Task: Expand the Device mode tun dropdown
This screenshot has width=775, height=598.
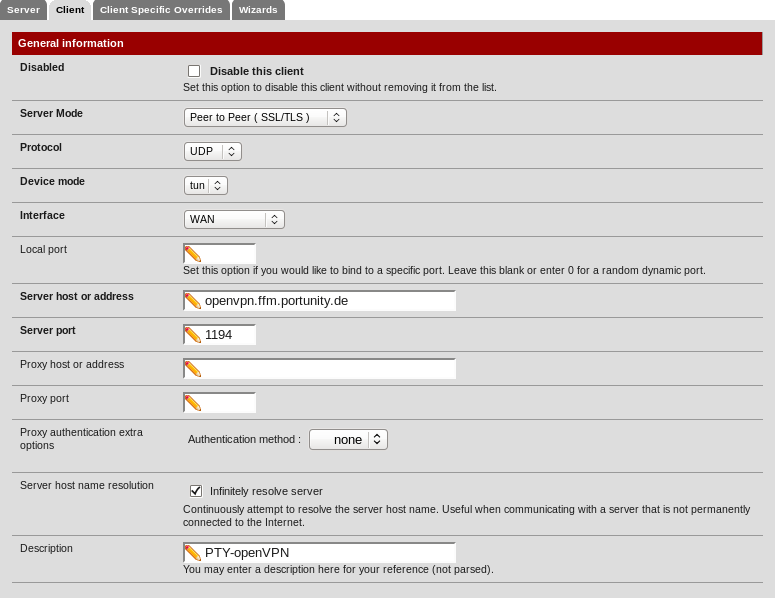Action: click(206, 186)
